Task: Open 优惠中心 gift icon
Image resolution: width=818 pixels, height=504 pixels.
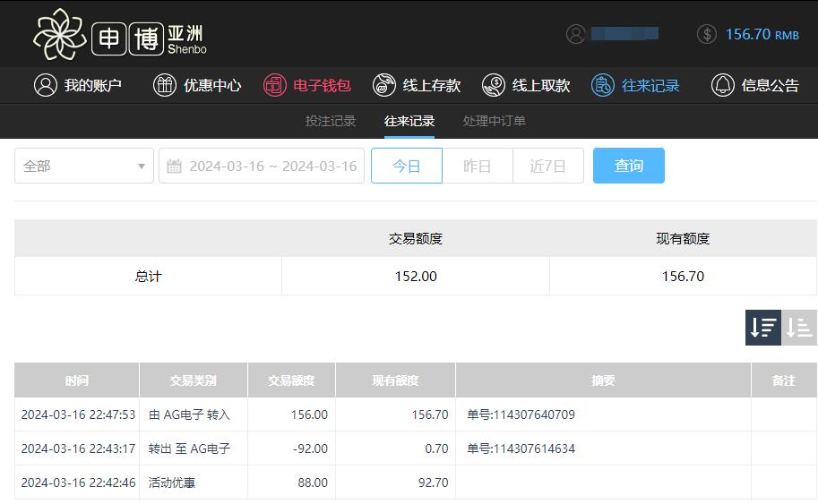Action: pos(165,85)
